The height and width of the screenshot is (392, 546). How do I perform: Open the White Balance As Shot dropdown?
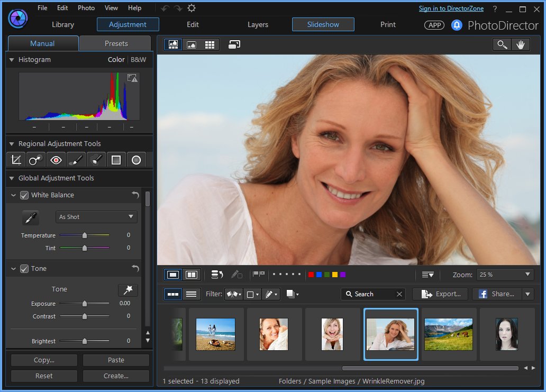(x=96, y=217)
